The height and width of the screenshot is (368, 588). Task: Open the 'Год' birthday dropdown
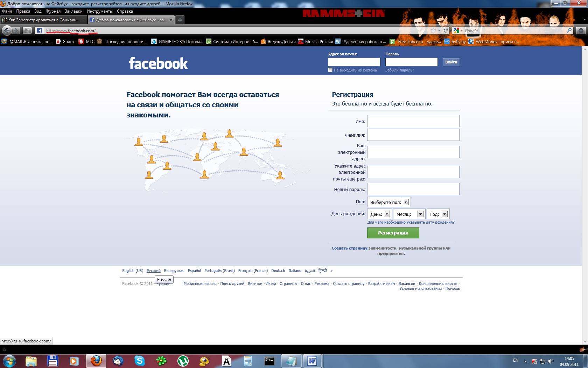coord(438,214)
